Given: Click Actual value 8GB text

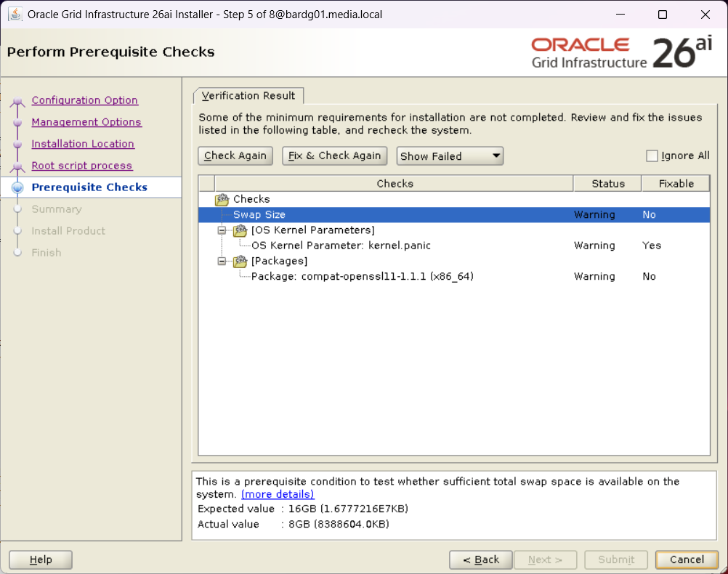Looking at the screenshot, I should pos(339,525).
